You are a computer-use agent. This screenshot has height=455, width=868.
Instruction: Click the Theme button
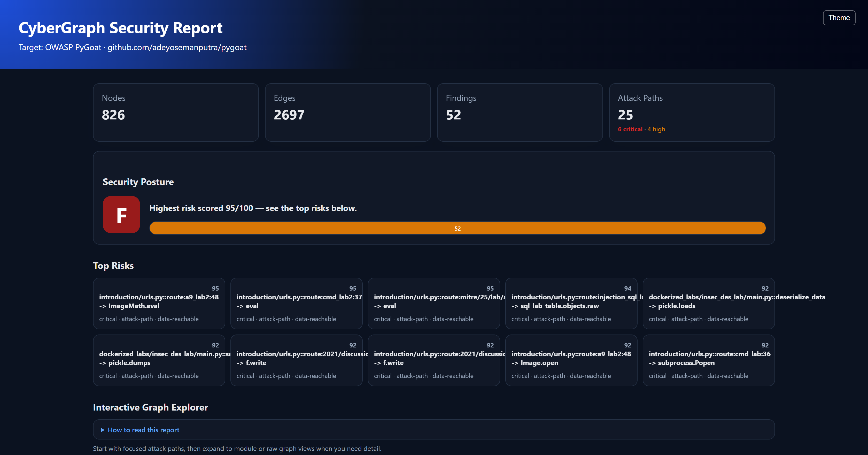(x=839, y=18)
